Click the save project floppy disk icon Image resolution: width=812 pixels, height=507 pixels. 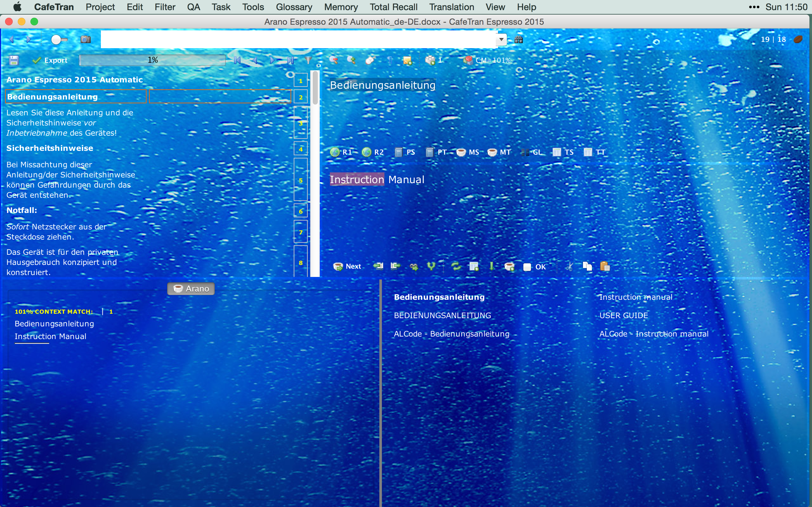[14, 60]
